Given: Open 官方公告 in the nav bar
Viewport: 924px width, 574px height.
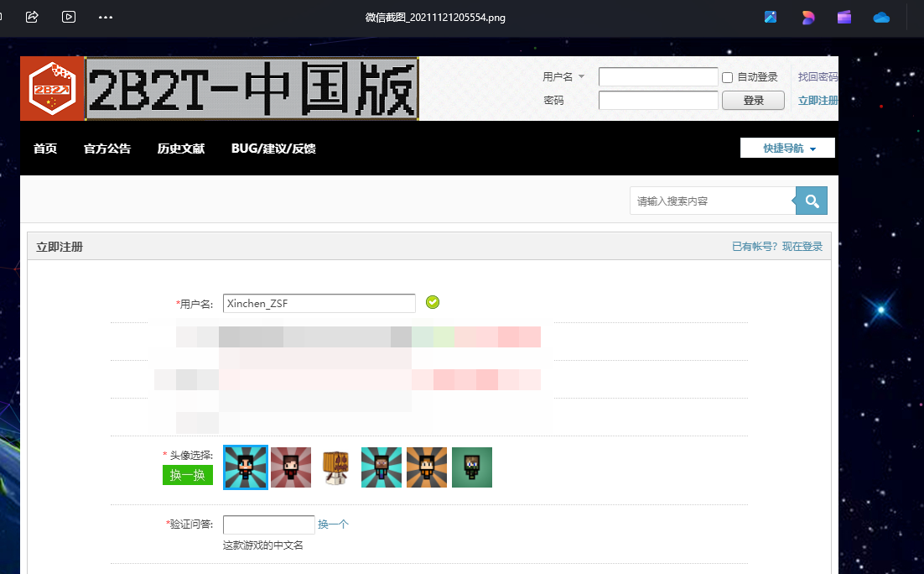Looking at the screenshot, I should coord(107,149).
